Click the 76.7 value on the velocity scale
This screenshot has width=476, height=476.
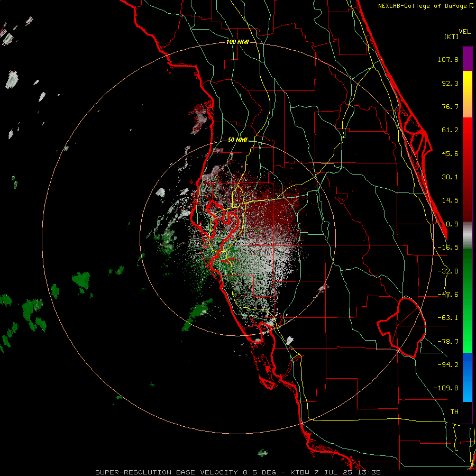click(450, 106)
